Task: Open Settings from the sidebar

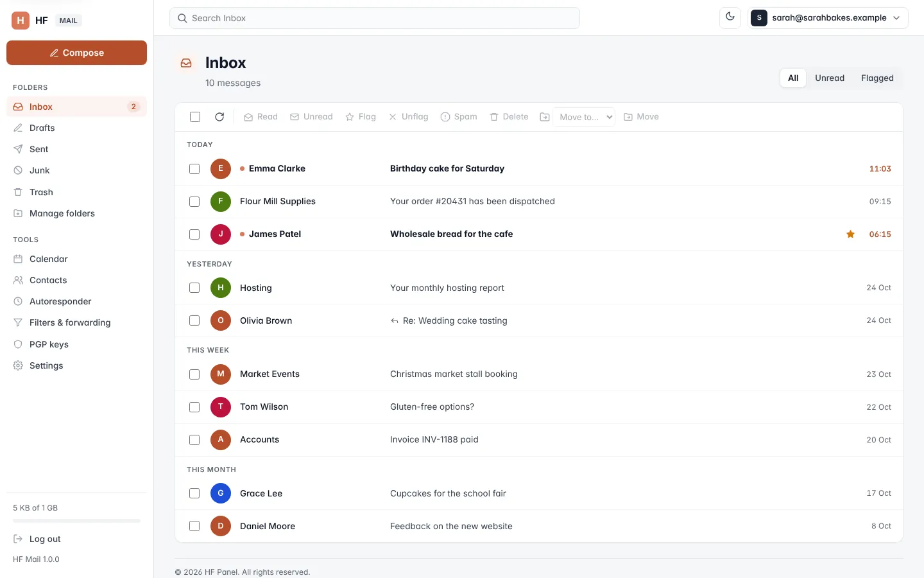Action: (x=76, y=365)
